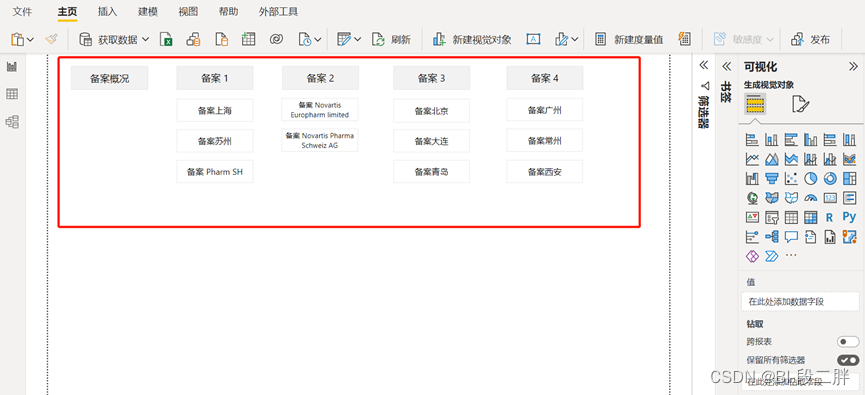
Task: Select the Power Automate visual icon
Action: [x=772, y=255]
